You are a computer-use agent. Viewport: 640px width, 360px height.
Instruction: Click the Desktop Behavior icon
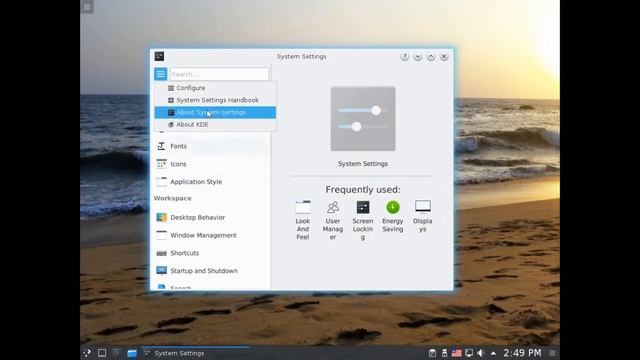[161, 217]
